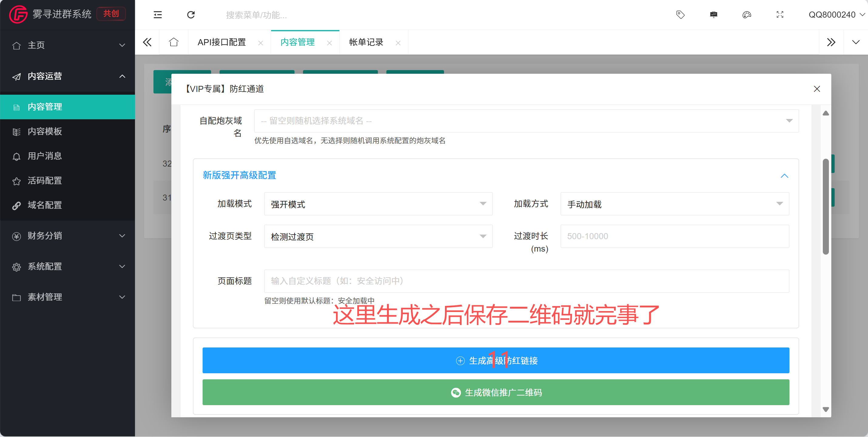Viewport: 868px width, 437px height.
Task: Open the 加载方式 dropdown
Action: pyautogui.click(x=675, y=204)
